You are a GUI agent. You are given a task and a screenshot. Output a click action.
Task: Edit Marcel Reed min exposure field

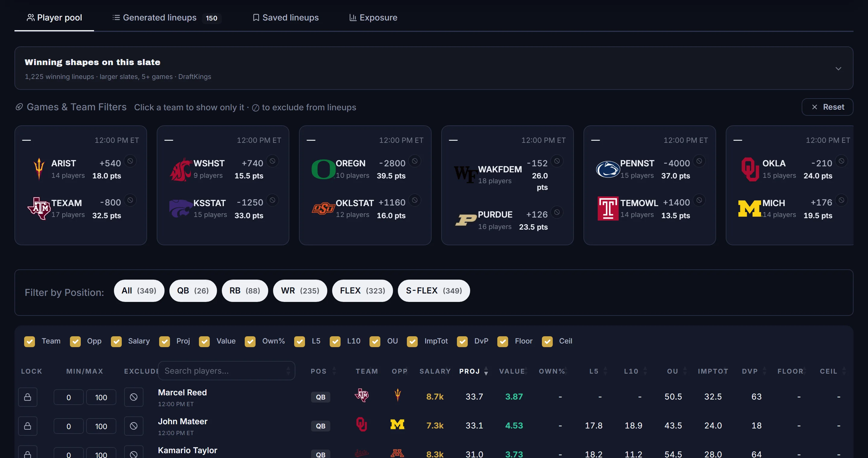[x=68, y=397]
